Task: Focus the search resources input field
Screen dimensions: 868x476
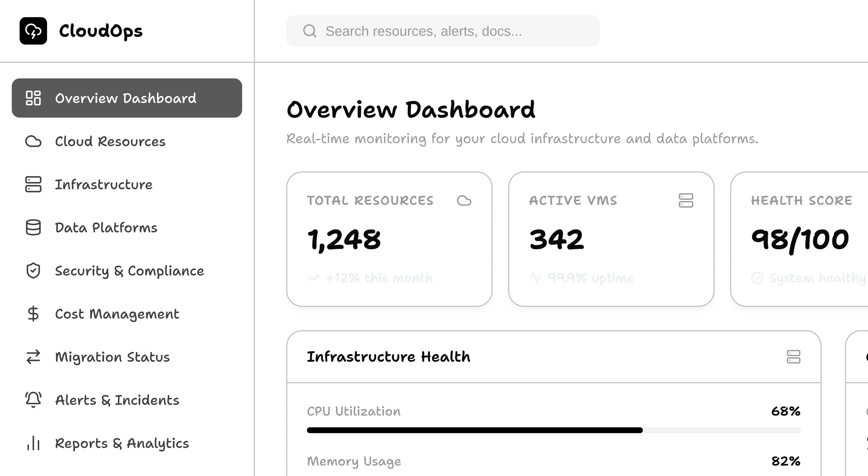Action: 448,31
